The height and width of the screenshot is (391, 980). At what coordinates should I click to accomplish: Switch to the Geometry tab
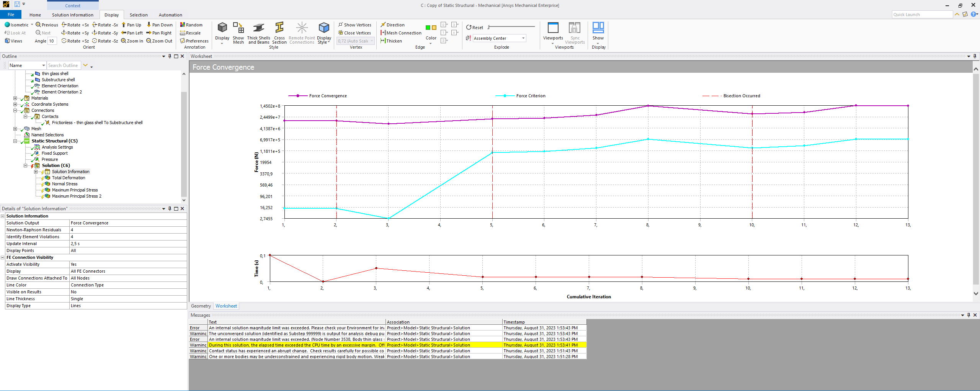pyautogui.click(x=201, y=306)
